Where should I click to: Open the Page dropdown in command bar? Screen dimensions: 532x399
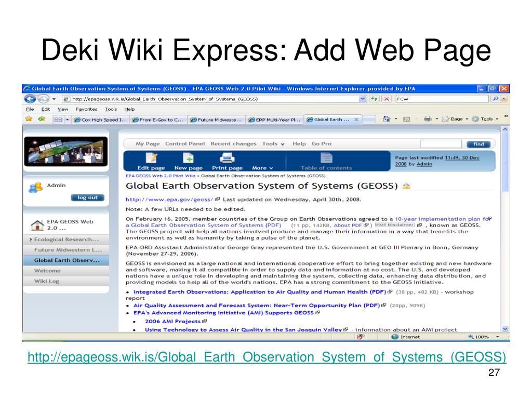pos(456,119)
